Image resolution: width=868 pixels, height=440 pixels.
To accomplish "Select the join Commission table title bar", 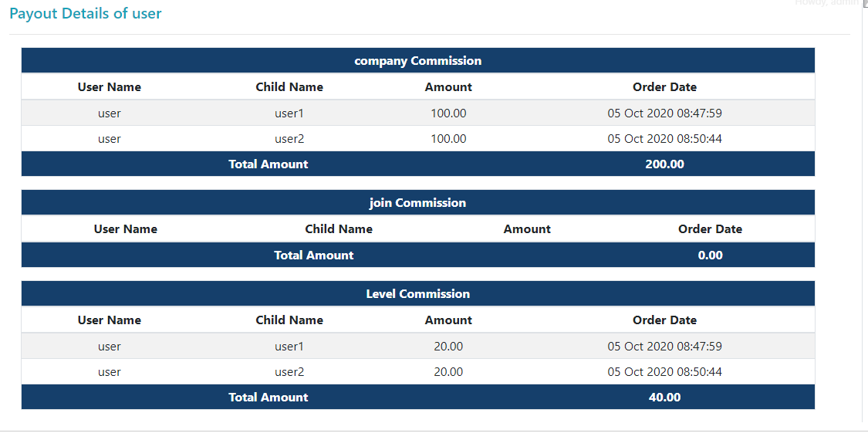I will point(417,203).
